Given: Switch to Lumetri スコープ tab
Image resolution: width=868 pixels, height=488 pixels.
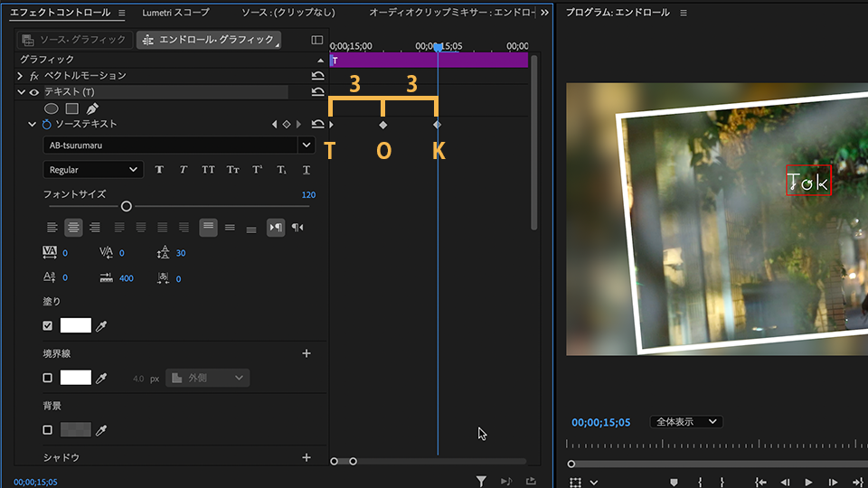Looking at the screenshot, I should (176, 12).
